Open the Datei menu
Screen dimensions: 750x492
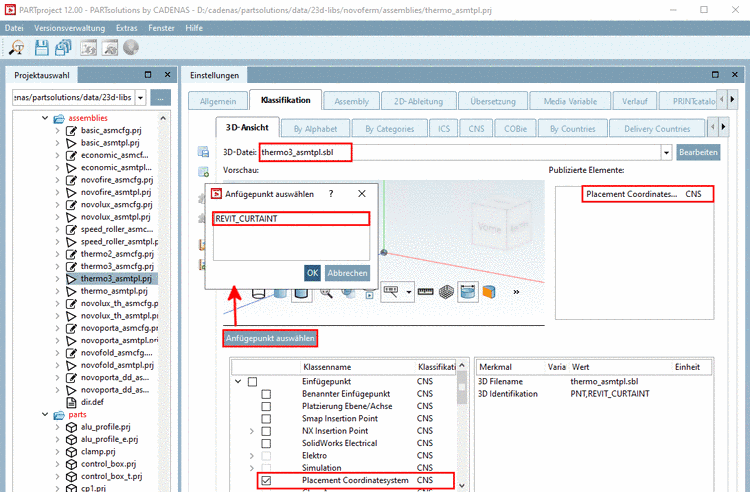[x=14, y=28]
